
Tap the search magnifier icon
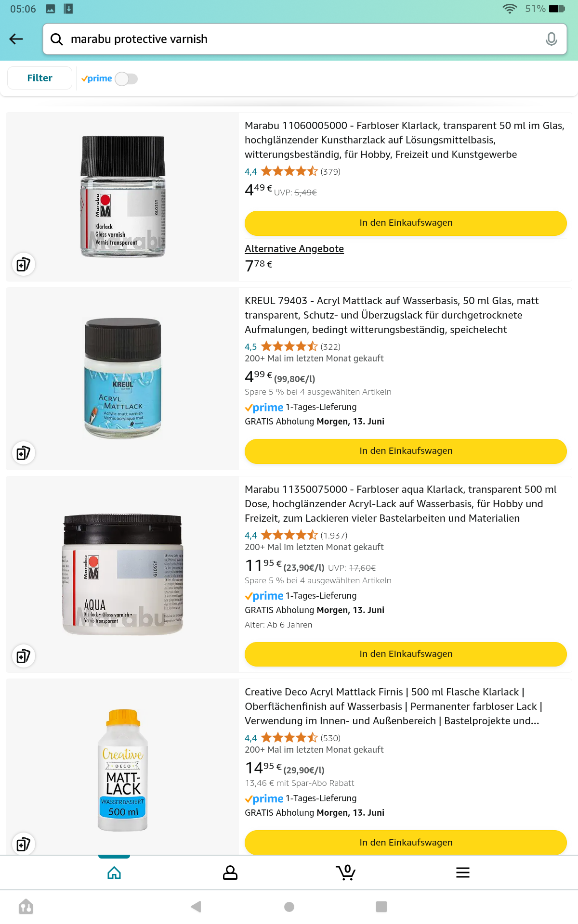tap(57, 39)
